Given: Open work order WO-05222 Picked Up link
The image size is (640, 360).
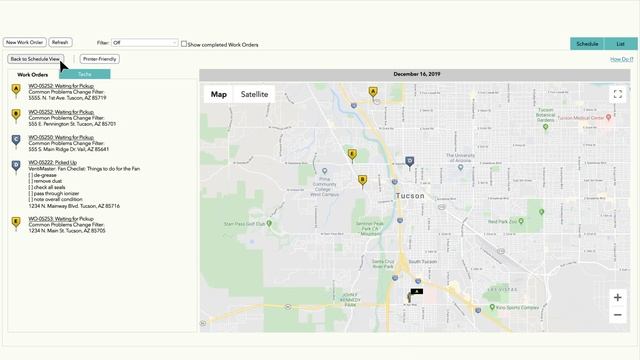Looking at the screenshot, I should coord(53,162).
